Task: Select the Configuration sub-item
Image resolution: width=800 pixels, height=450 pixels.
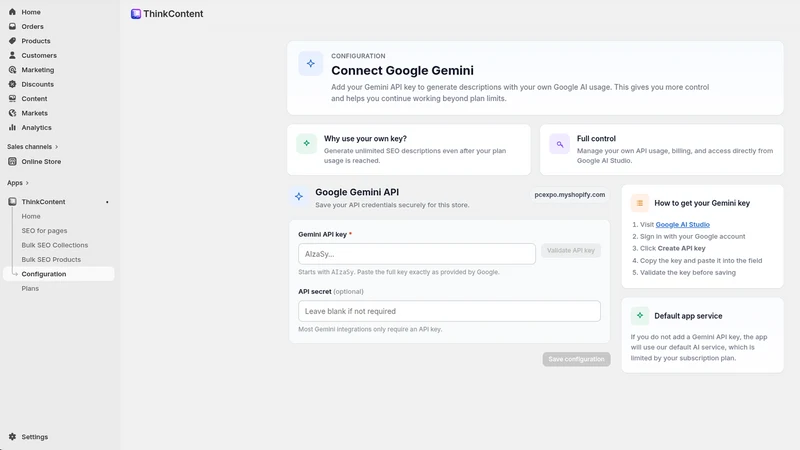Action: coord(59,274)
